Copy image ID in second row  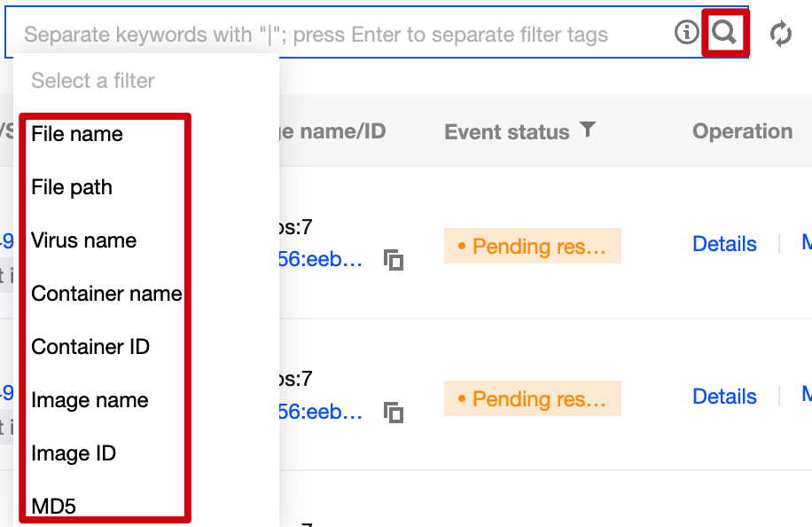(394, 413)
